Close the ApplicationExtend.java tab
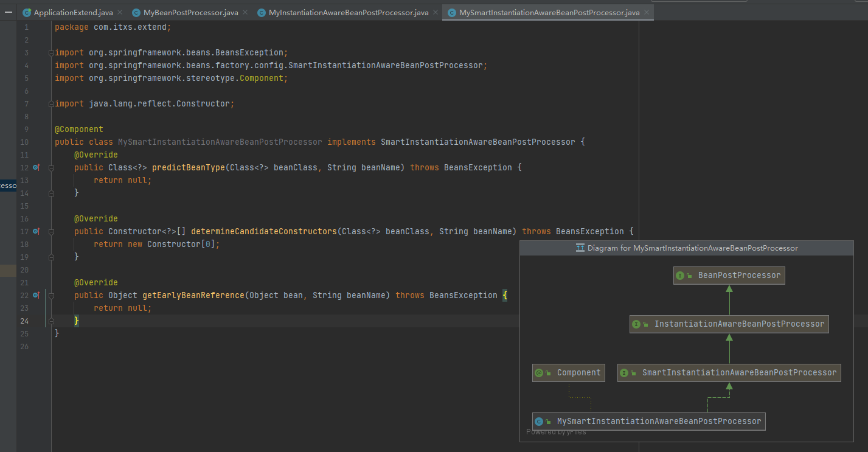Viewport: 868px width, 452px height. point(119,13)
